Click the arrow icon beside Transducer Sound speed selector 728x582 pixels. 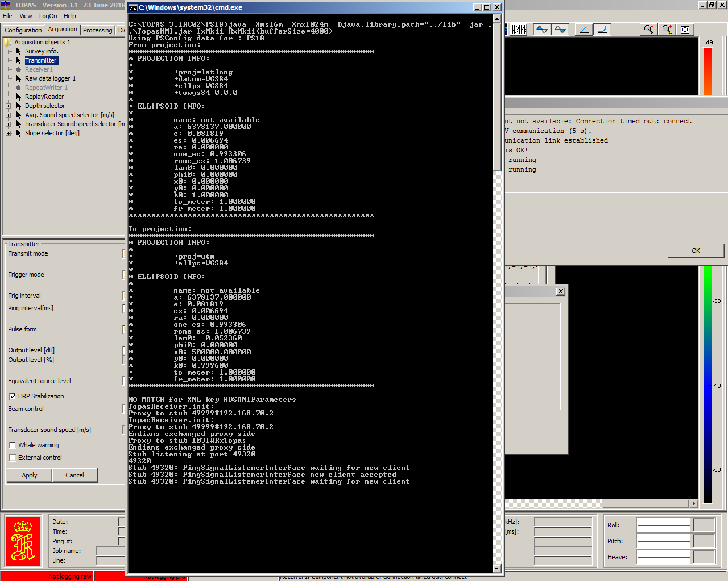[19, 124]
